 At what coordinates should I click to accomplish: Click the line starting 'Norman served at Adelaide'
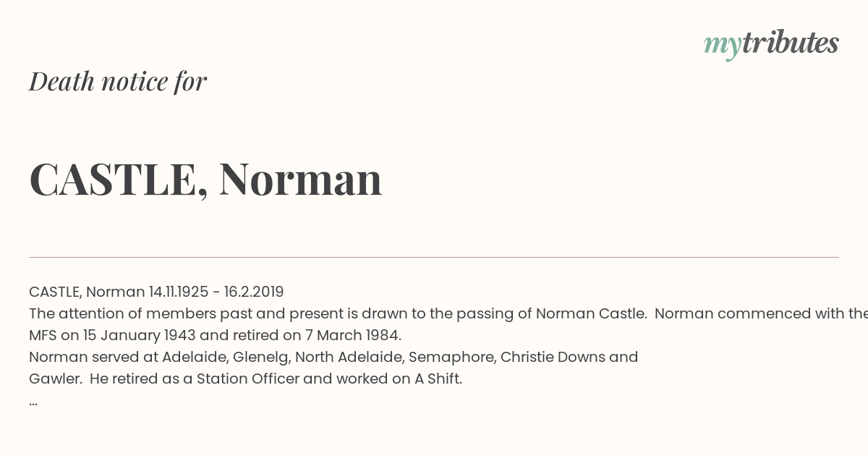pyautogui.click(x=333, y=357)
